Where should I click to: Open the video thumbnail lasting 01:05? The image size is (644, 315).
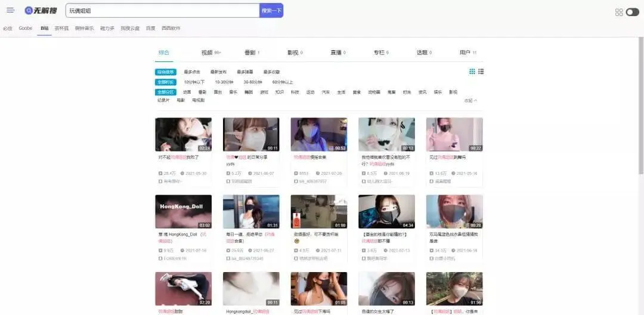pos(318,289)
